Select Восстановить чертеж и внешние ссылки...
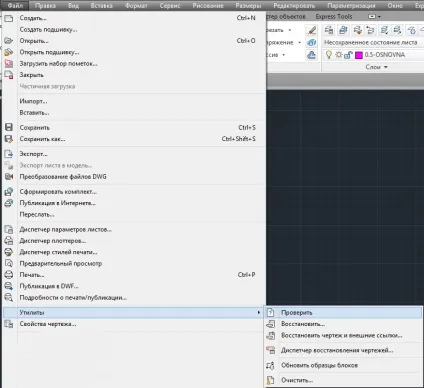This screenshot has height=388, width=424. coord(343,335)
